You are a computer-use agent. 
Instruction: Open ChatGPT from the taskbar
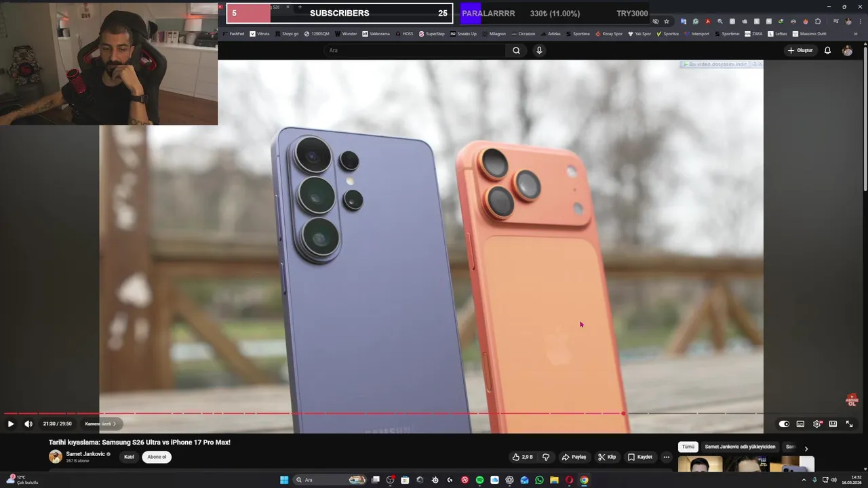pyautogui.click(x=509, y=480)
